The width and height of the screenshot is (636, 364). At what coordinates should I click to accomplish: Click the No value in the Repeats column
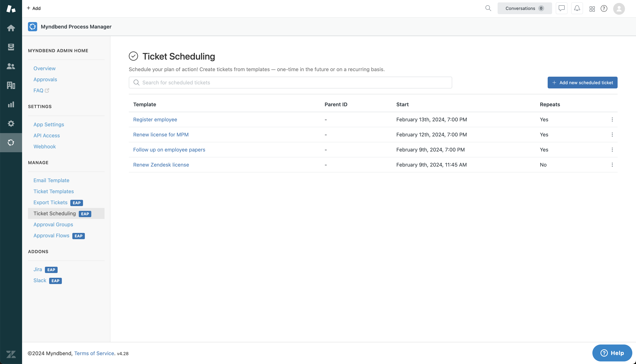click(x=543, y=165)
